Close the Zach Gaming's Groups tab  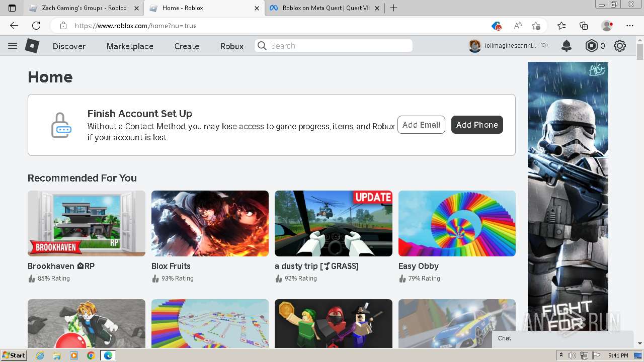pos(136,8)
